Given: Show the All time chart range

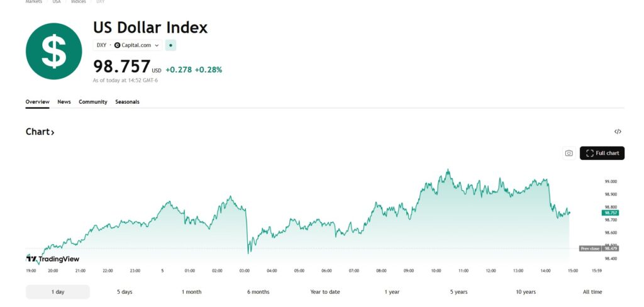Looking at the screenshot, I should point(592,292).
